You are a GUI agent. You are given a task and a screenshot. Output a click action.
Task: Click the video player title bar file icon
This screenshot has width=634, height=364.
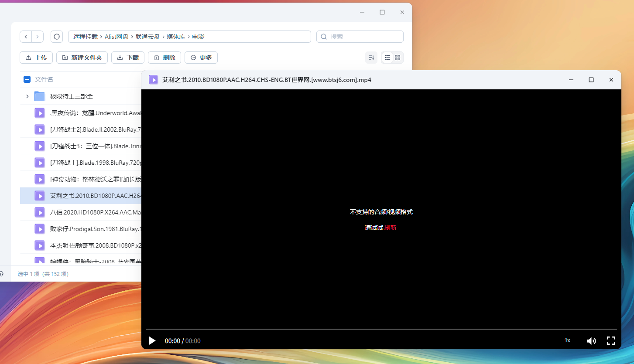point(153,80)
